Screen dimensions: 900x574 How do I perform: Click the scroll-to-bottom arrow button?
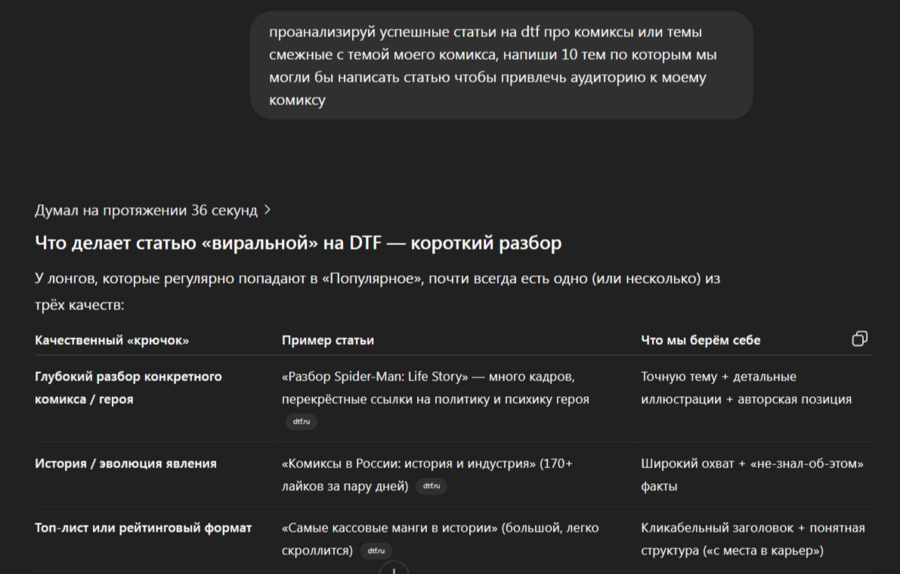coord(394,569)
